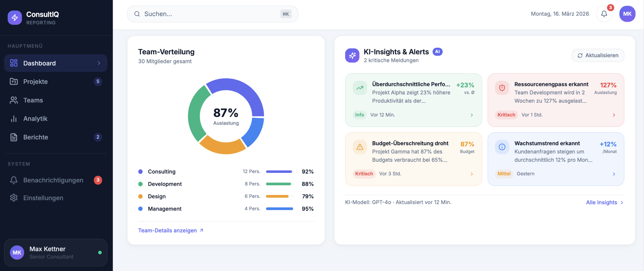644x271 pixels.
Task: Open the Teams menu entry
Action: pos(33,100)
